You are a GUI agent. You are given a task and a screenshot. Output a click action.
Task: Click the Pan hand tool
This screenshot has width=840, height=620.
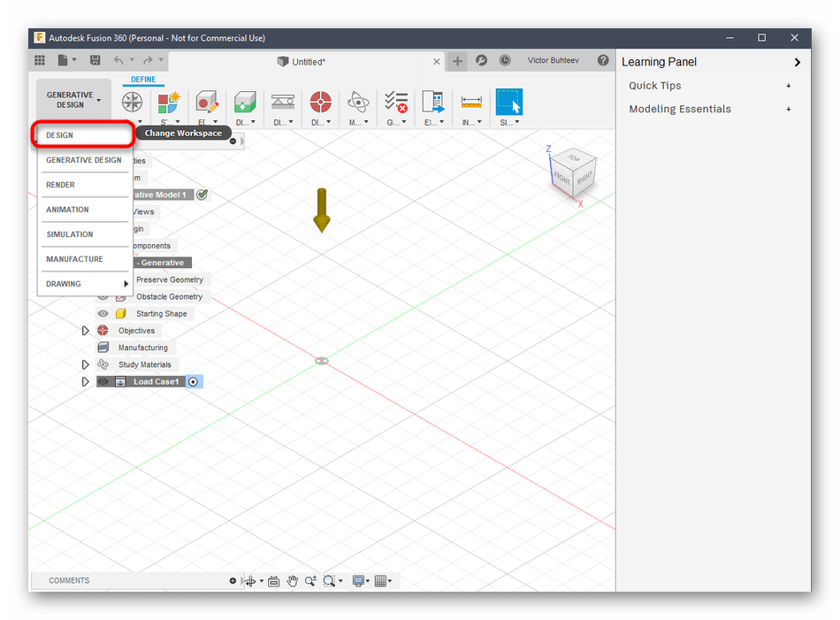[293, 581]
